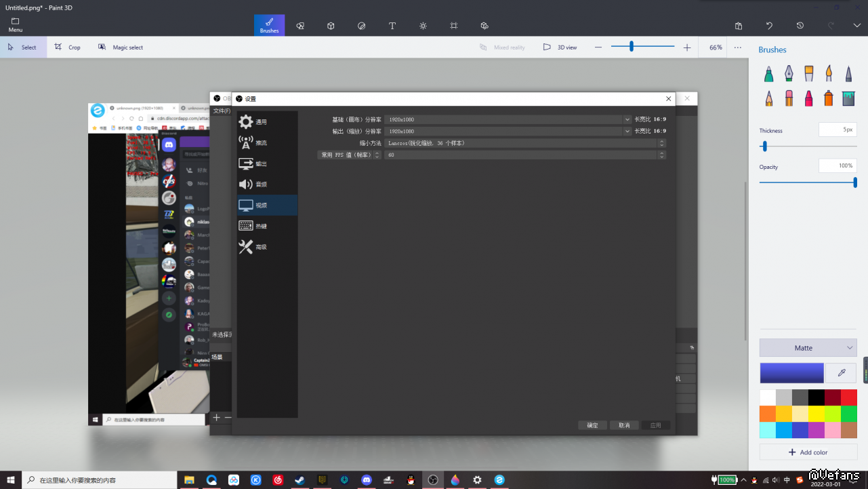Open File Explorer from taskbar
868x489 pixels.
(190, 480)
